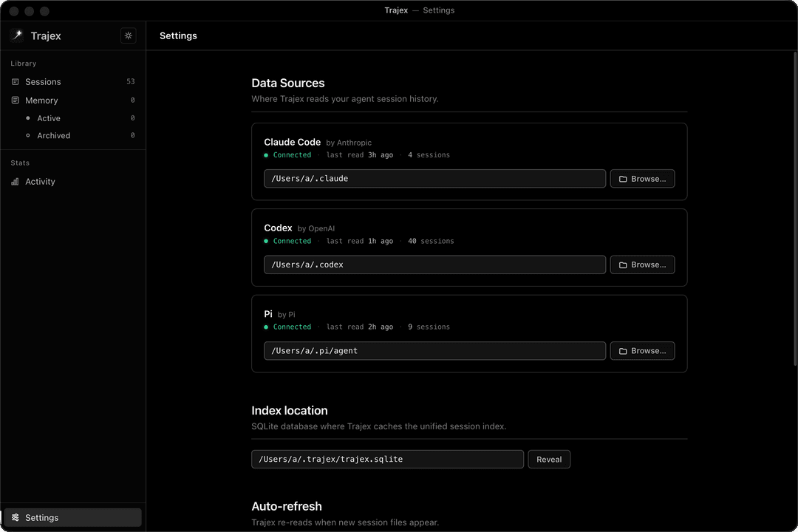Image resolution: width=798 pixels, height=532 pixels.
Task: Click the Archived hollow bullet dot
Action: [x=28, y=135]
